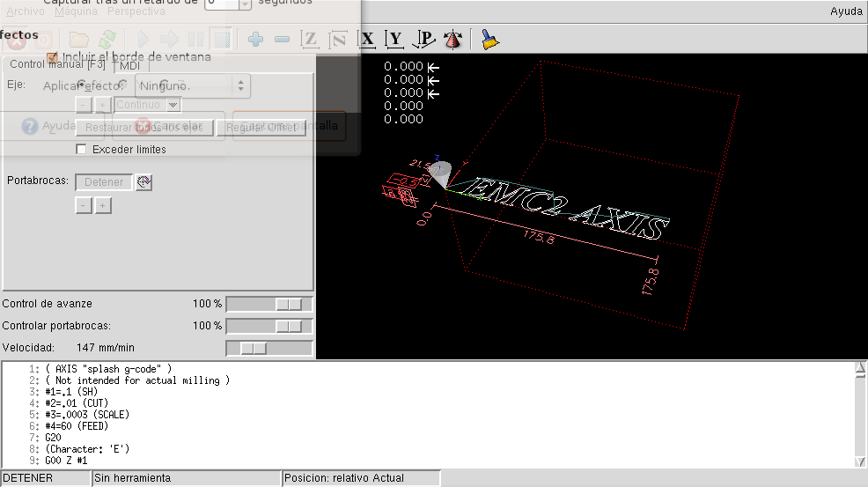Click the g-code list scroll up arrow
Screen dimensions: 868x487
pyautogui.click(x=860, y=368)
